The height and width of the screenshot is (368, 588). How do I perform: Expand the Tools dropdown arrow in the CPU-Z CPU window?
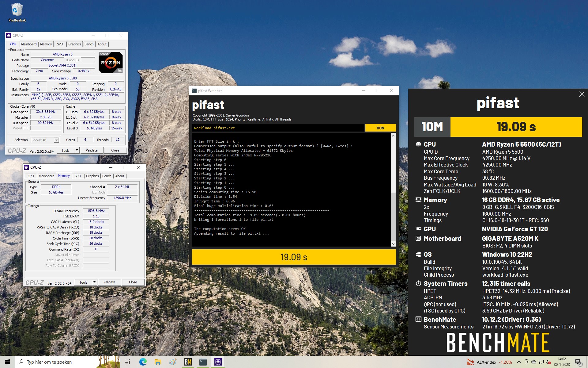click(x=77, y=150)
